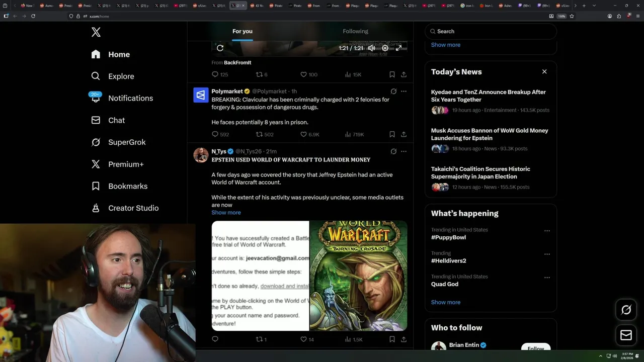The image size is (644, 362).
Task: Enter fullscreen on the video
Action: pyautogui.click(x=398, y=48)
